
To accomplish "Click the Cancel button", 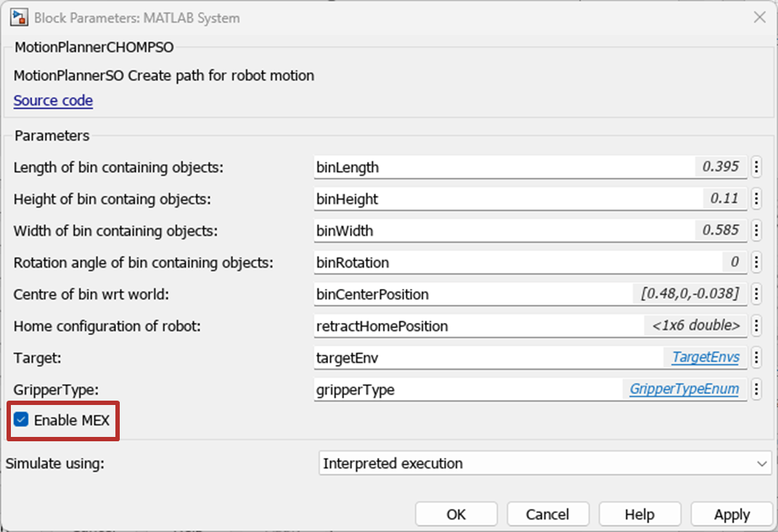I will (x=547, y=515).
